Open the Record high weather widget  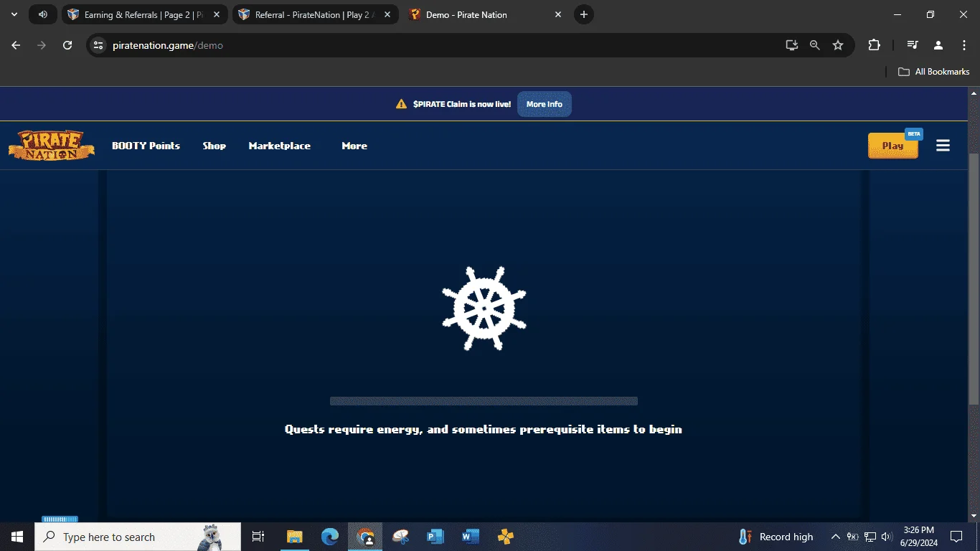pyautogui.click(x=776, y=537)
